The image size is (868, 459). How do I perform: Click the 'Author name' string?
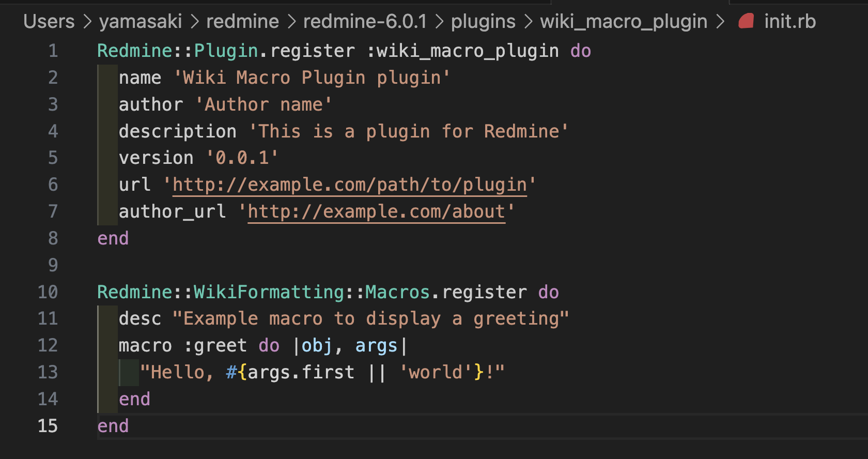(263, 104)
